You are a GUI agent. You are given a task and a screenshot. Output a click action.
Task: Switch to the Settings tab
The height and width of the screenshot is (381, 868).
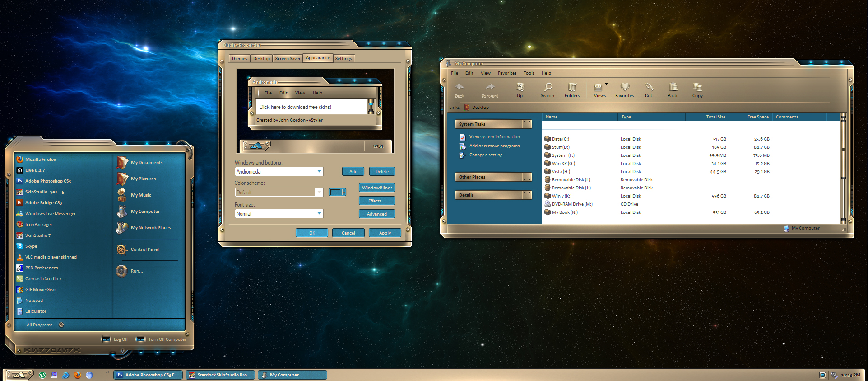click(x=343, y=58)
